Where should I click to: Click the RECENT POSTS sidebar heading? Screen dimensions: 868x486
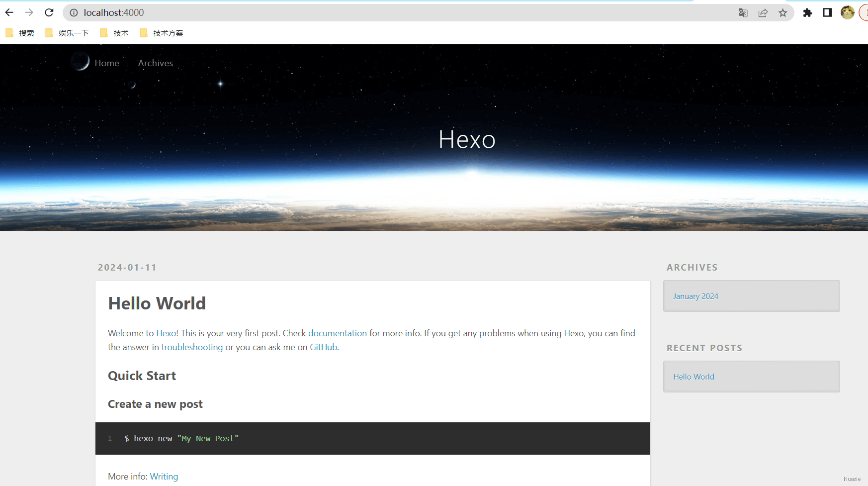[704, 348]
